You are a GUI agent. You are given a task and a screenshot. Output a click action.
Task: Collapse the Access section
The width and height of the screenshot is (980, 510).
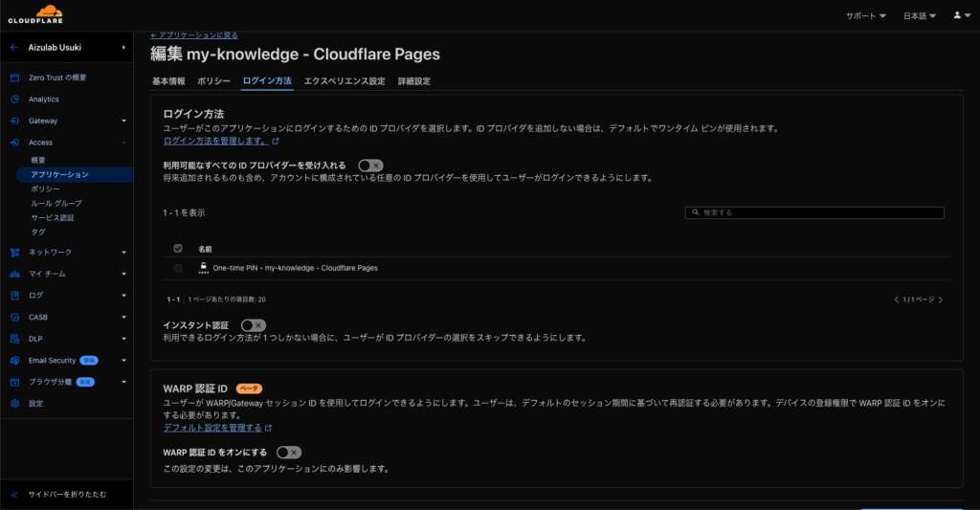[123, 144]
